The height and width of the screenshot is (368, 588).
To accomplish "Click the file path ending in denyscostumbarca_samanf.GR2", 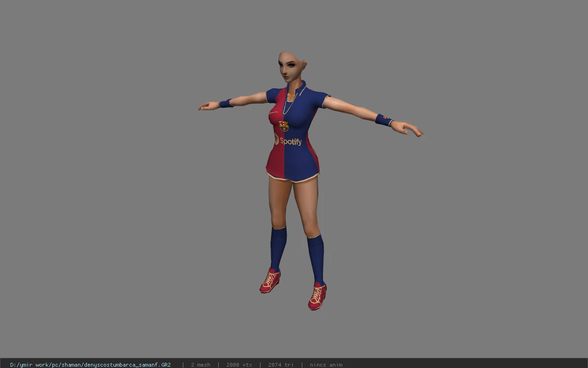I will coord(90,365).
